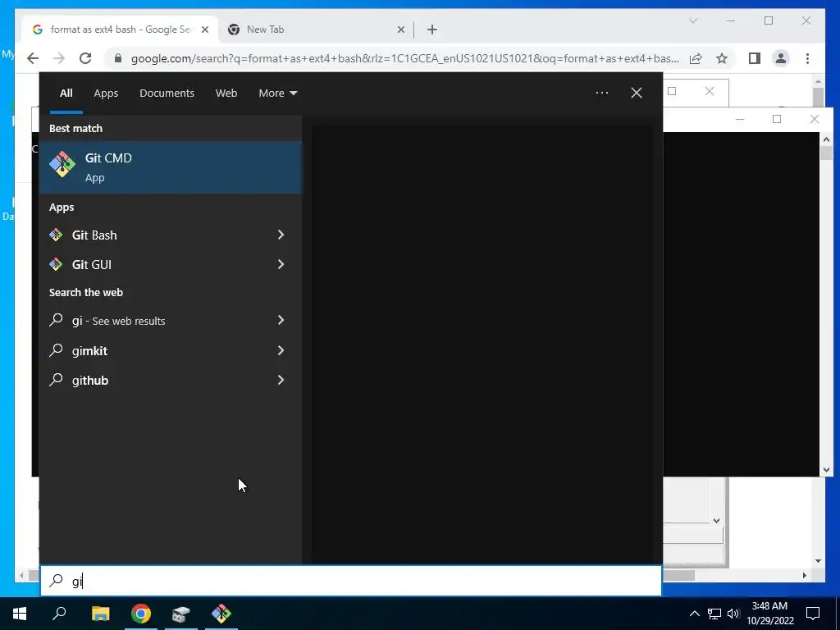Open the notification center icon
Viewport: 840px width, 630px height.
point(813,614)
